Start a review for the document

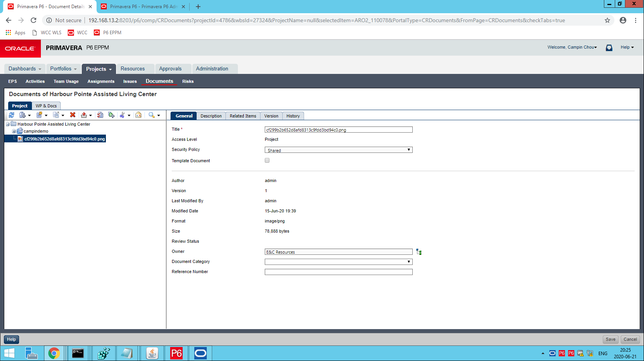point(100,115)
